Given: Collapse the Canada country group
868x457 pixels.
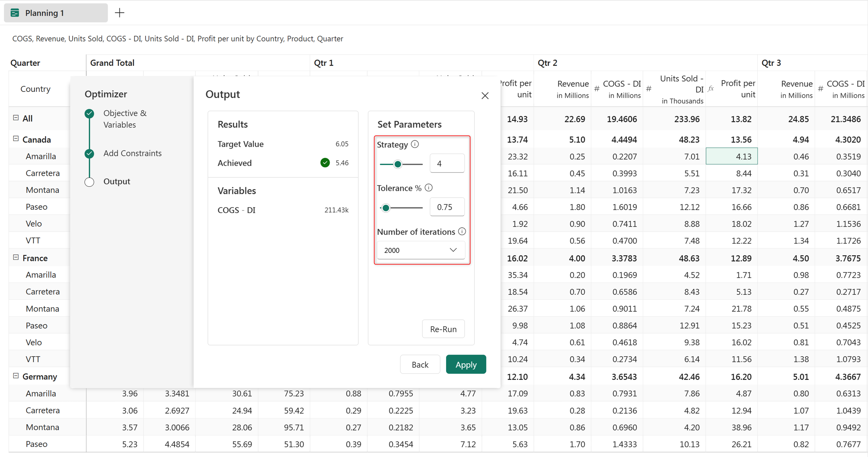Looking at the screenshot, I should [16, 139].
